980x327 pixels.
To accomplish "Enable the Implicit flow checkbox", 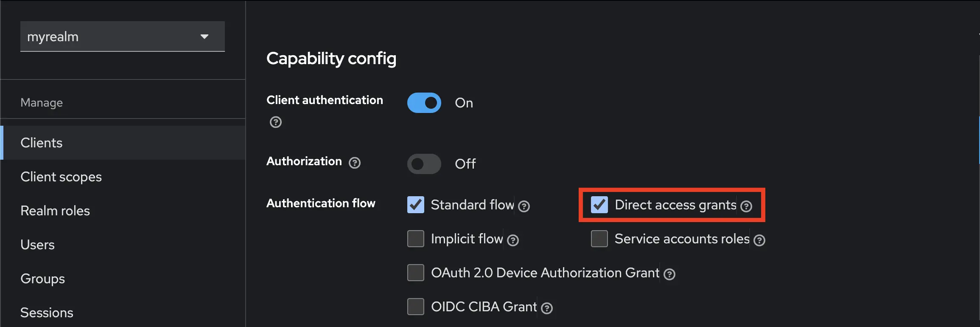I will click(x=416, y=239).
